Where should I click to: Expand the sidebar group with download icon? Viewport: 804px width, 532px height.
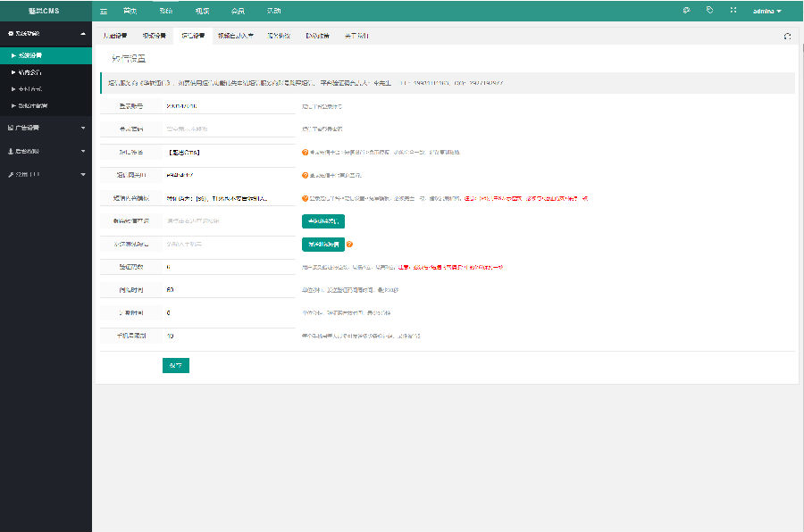click(x=46, y=151)
